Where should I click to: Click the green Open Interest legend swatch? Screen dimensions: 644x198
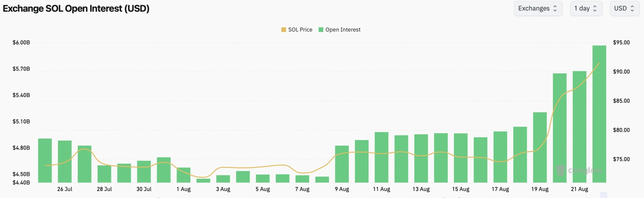tap(321, 30)
